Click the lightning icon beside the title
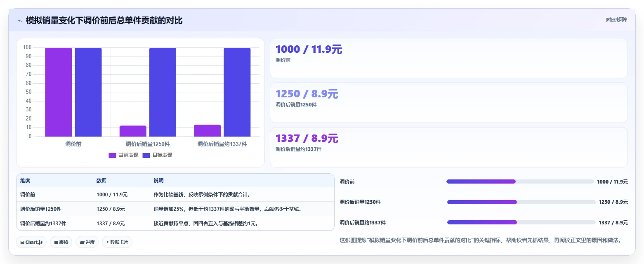The width and height of the screenshot is (644, 264). point(19,21)
